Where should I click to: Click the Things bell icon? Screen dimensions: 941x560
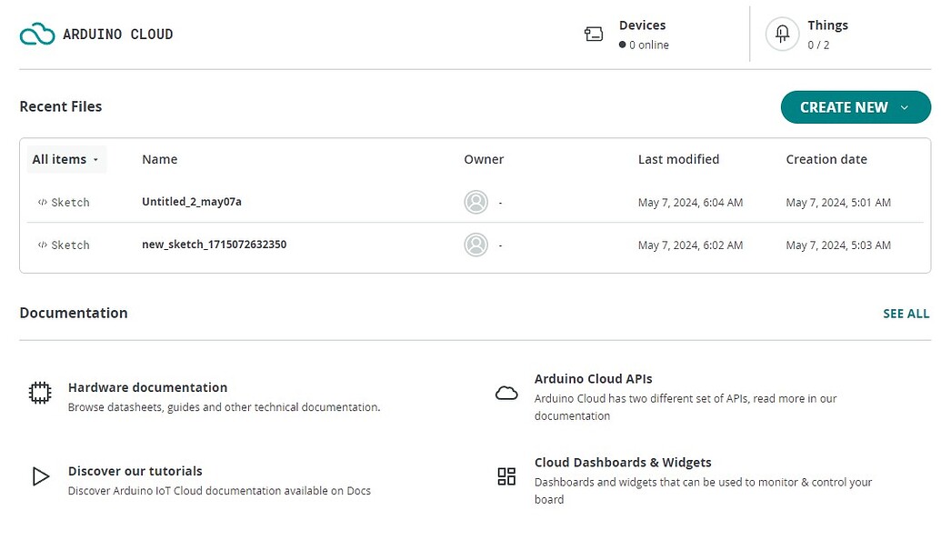pos(782,35)
